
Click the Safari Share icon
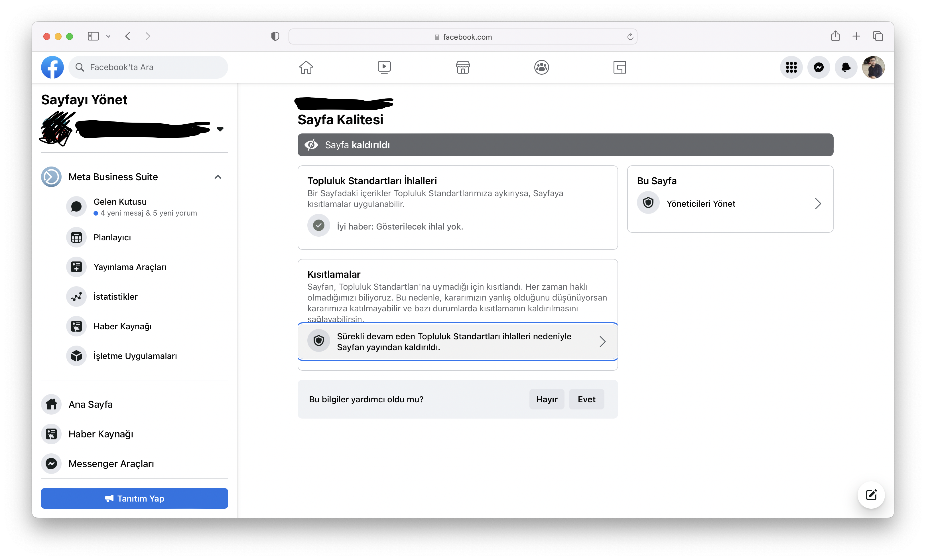coord(835,36)
